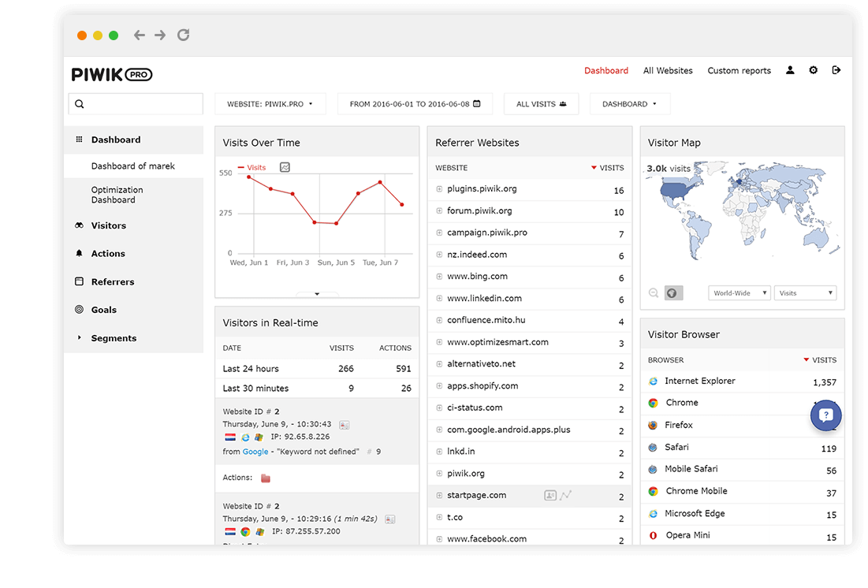Open the date range calendar icon
Screen dimensions: 868x588
pos(477,103)
